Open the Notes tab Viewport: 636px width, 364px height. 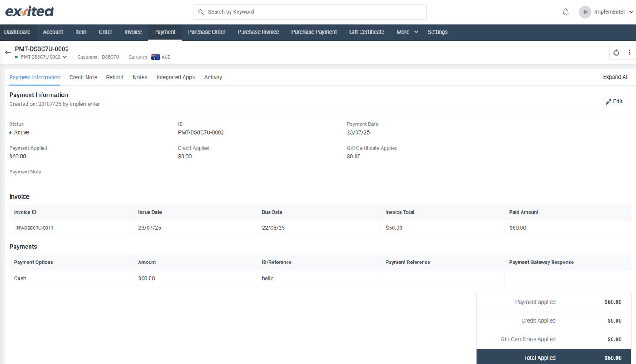pyautogui.click(x=140, y=77)
